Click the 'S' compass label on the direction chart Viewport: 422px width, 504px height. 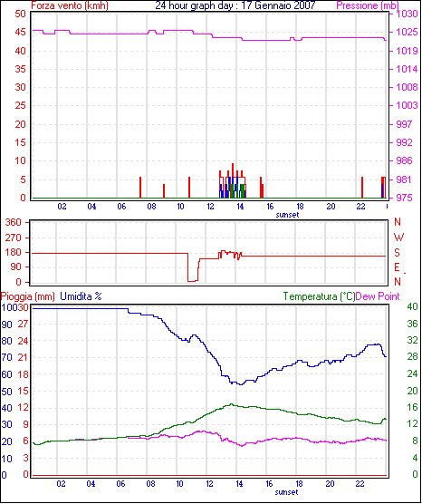[x=398, y=253]
